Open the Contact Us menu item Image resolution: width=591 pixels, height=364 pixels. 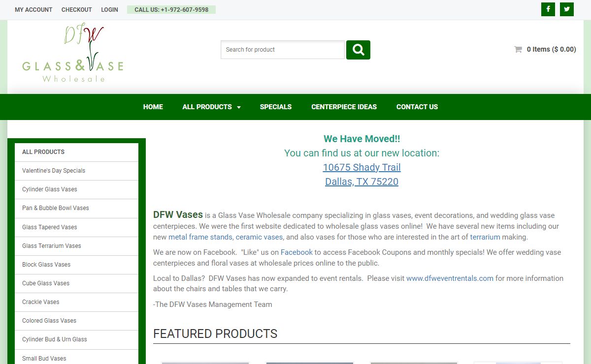click(417, 107)
